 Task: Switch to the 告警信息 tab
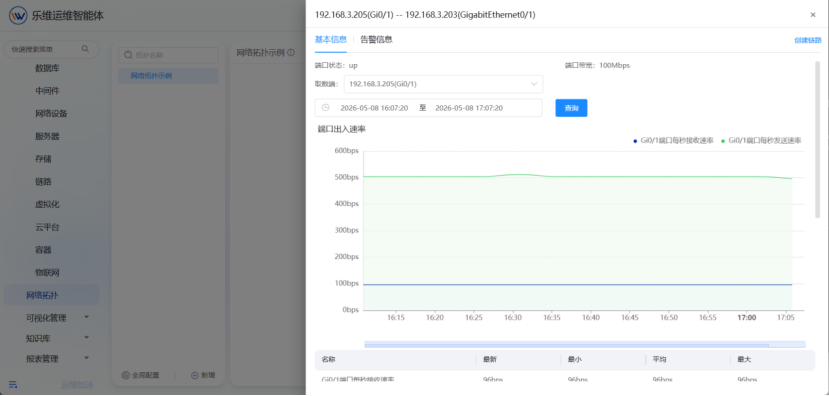(376, 40)
